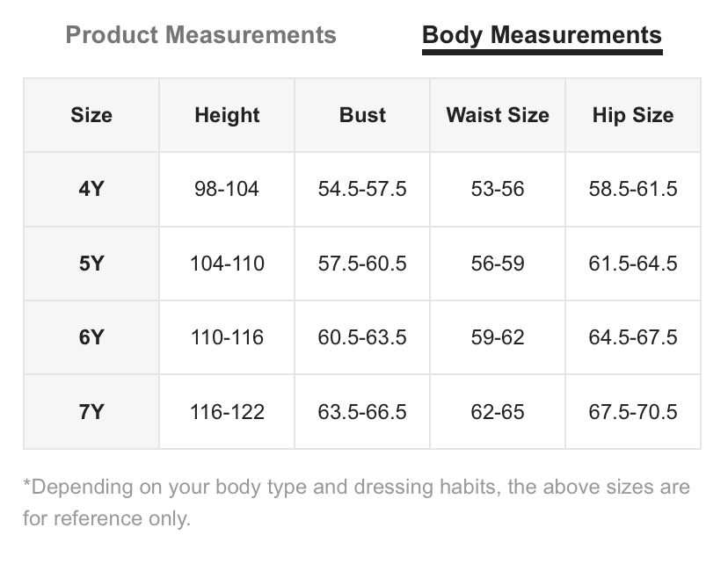
Task: Click the Bust column header
Action: pos(362,115)
